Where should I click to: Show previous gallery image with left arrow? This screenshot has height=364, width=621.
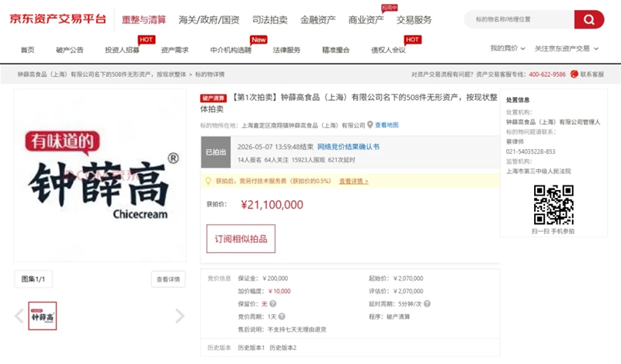coord(19,316)
